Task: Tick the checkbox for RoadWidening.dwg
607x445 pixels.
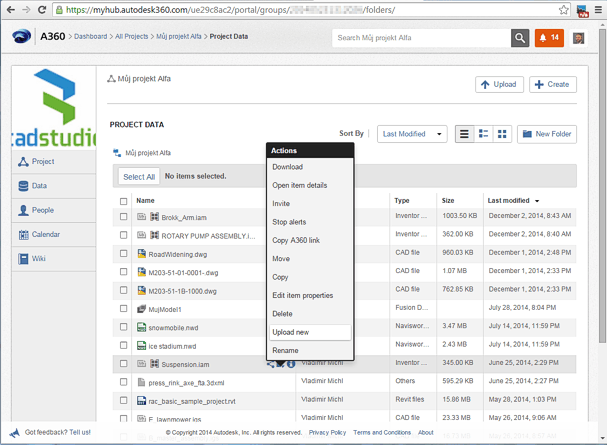Action: coord(123,253)
